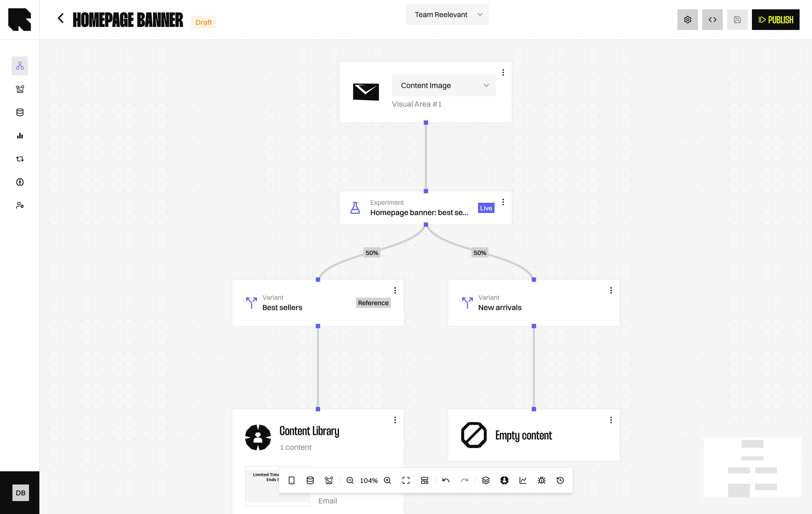The height and width of the screenshot is (514, 812).
Task: Open the Experiment node options menu
Action: [x=503, y=202]
